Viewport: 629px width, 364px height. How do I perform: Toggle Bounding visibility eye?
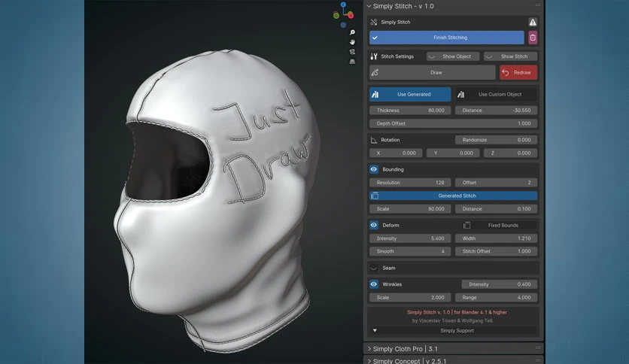click(374, 169)
